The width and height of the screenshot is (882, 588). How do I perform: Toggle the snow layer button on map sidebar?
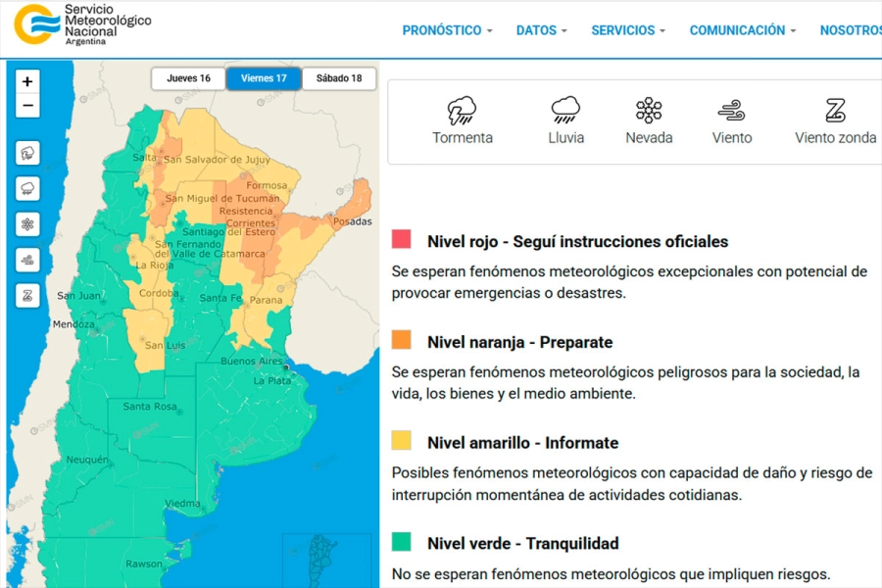(x=27, y=224)
